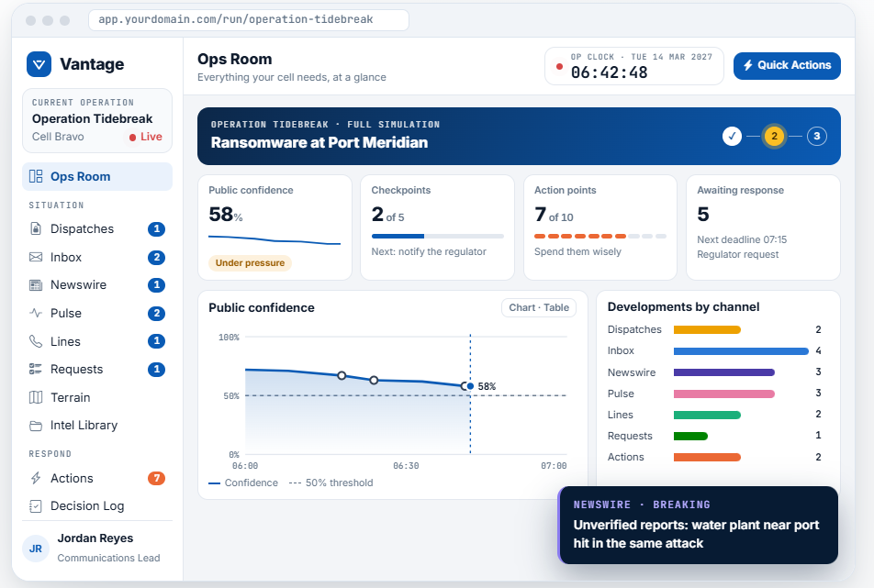Open Pulse via the heartbeat icon
Image resolution: width=874 pixels, height=588 pixels.
[x=36, y=313]
